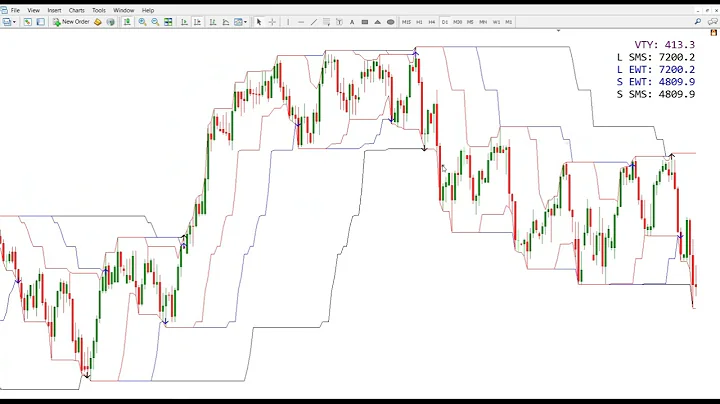Image resolution: width=720 pixels, height=404 pixels.
Task: Select the trendline drawing tool
Action: coord(314,22)
